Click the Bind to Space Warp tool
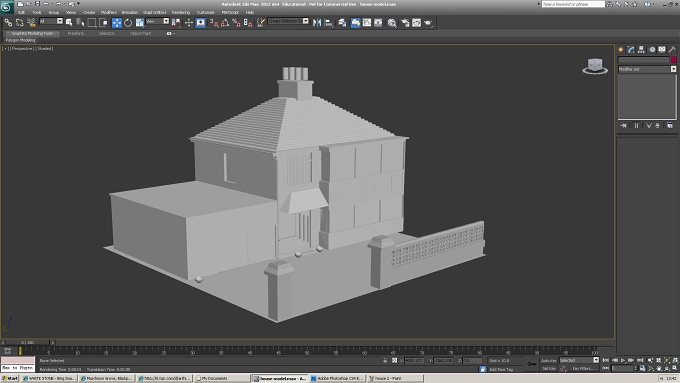680x383 pixels. click(31, 23)
